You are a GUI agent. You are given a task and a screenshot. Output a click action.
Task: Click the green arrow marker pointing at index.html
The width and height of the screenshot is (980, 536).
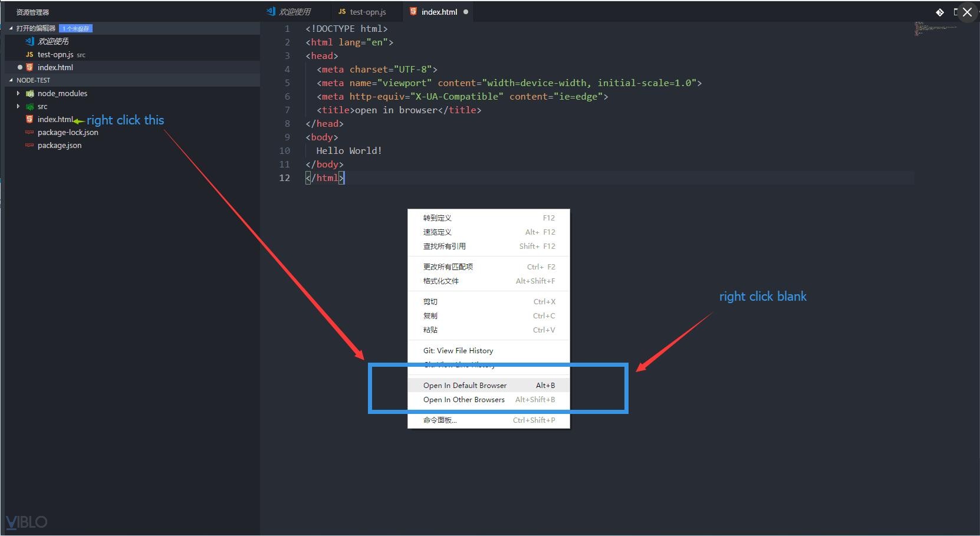pos(80,120)
